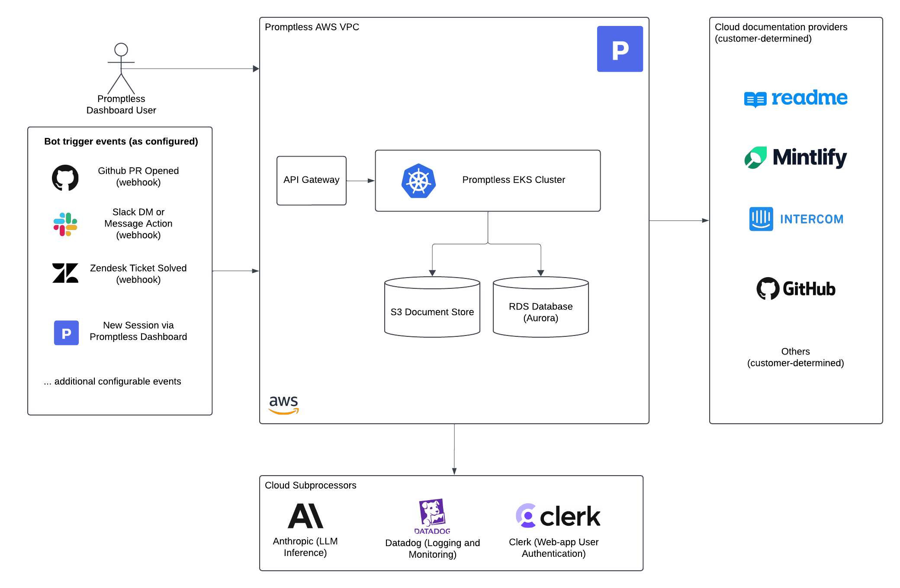Click the Promptless Dashboard User label
900x588 pixels.
point(121,105)
